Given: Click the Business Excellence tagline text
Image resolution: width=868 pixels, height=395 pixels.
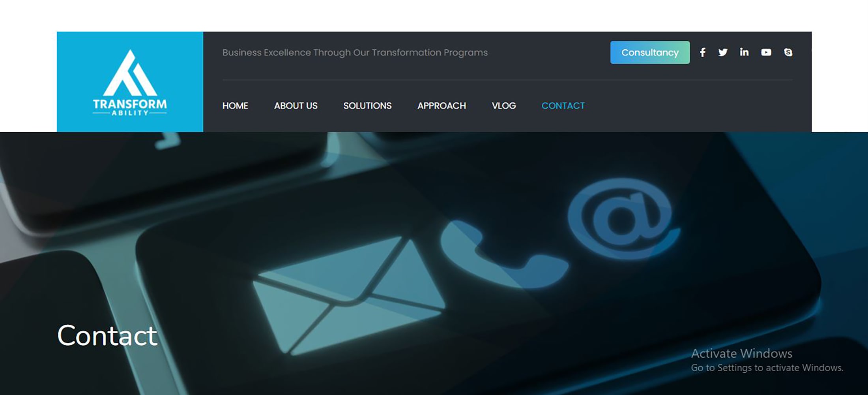Looking at the screenshot, I should click(x=355, y=53).
